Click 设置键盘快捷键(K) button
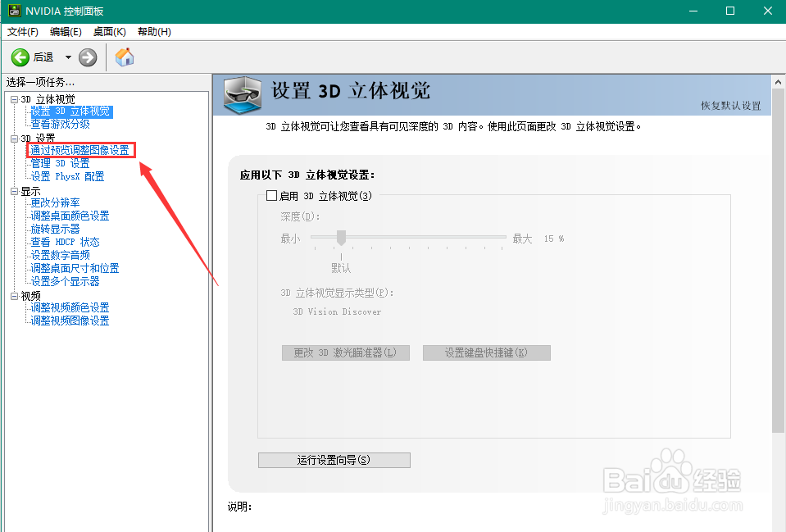 (x=486, y=352)
